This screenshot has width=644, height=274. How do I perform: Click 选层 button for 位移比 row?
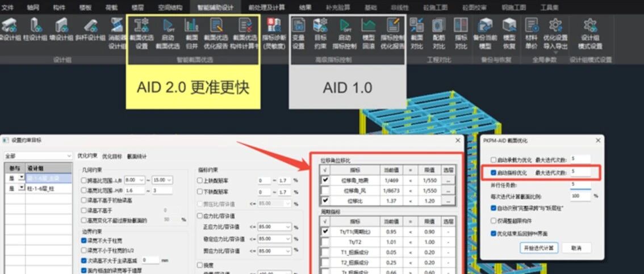tap(449, 201)
